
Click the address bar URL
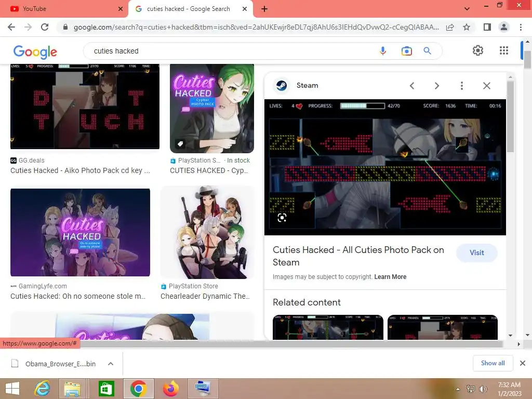pyautogui.click(x=256, y=27)
